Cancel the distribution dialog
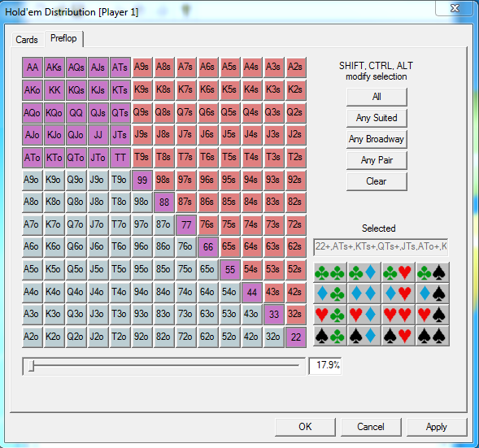 [371, 427]
